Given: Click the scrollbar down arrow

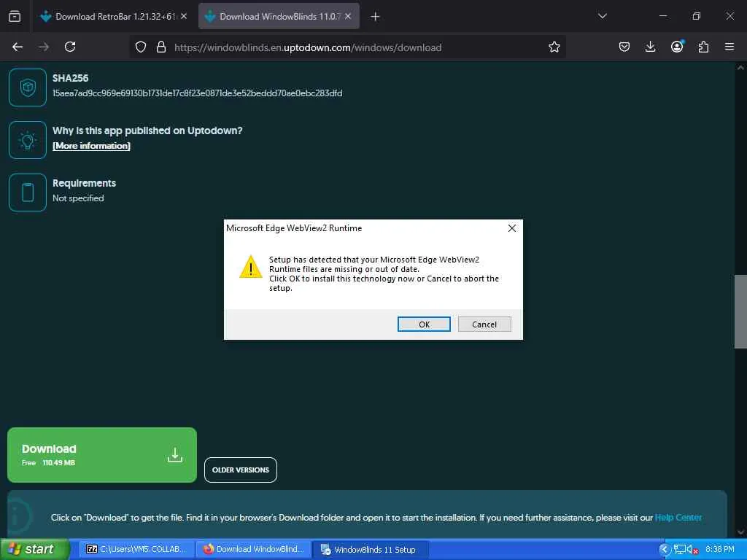Looking at the screenshot, I should click(x=741, y=532).
